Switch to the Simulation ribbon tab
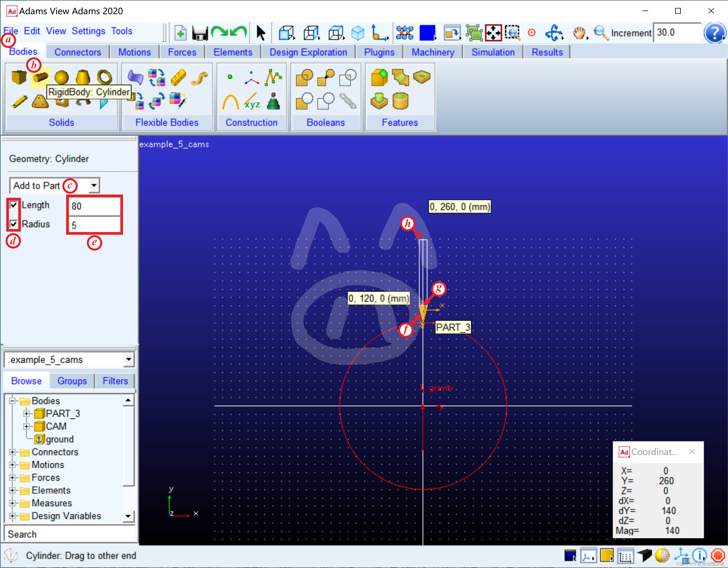 coord(493,52)
